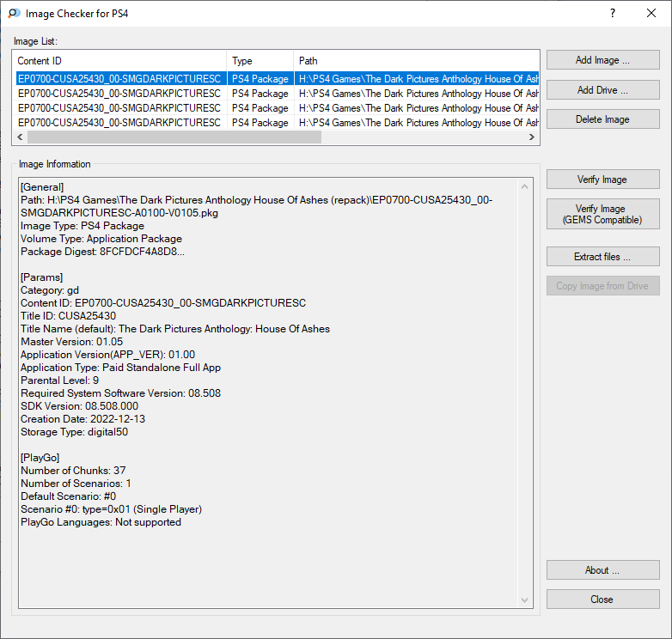Click the path cell in fourth row
The width and height of the screenshot is (672, 639).
tap(417, 123)
